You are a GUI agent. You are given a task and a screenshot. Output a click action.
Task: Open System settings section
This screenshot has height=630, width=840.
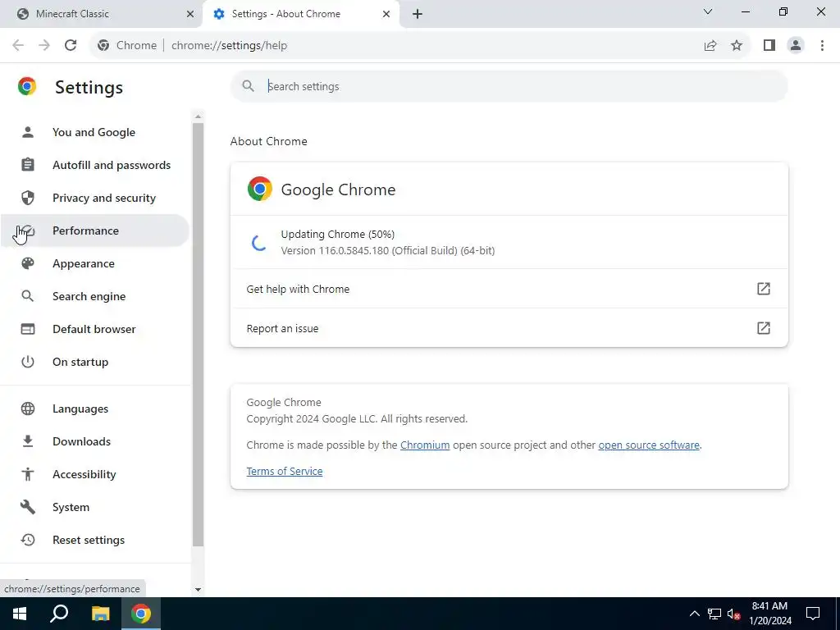95,507
